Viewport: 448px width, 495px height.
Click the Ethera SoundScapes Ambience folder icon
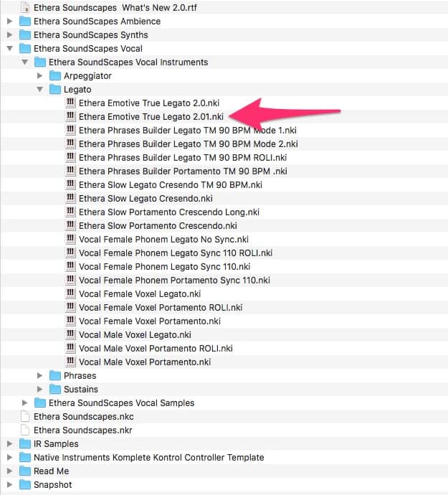pos(25,21)
